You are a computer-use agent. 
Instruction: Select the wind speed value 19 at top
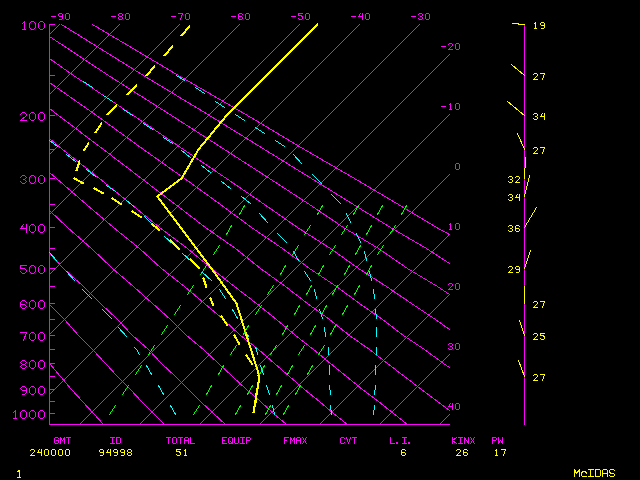click(539, 25)
